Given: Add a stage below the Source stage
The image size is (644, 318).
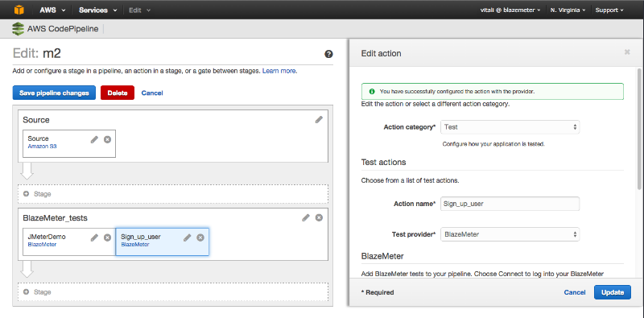Looking at the screenshot, I should [173, 194].
